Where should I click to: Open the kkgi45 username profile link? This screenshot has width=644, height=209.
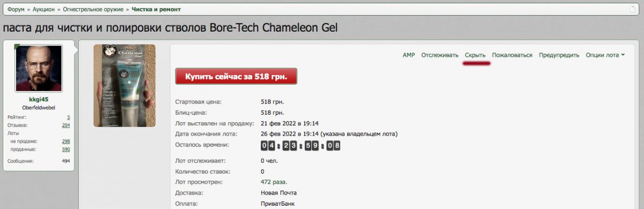click(x=39, y=99)
